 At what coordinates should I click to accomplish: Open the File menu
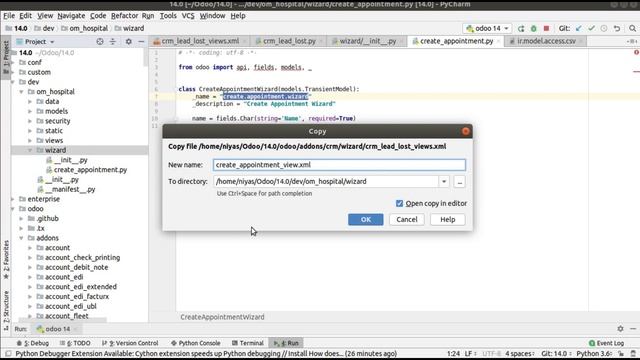point(9,16)
